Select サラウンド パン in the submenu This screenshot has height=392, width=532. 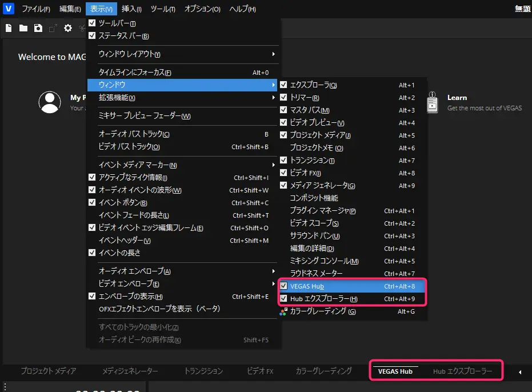click(x=352, y=235)
